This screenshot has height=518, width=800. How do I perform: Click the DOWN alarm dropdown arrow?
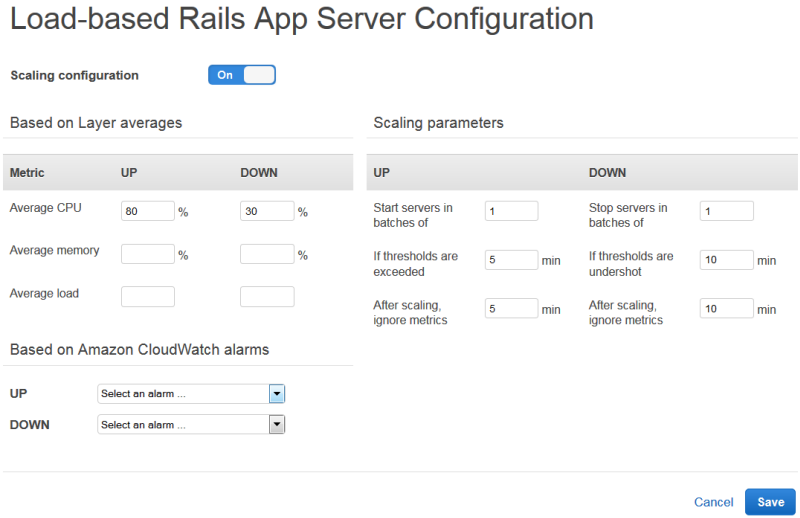click(x=277, y=425)
